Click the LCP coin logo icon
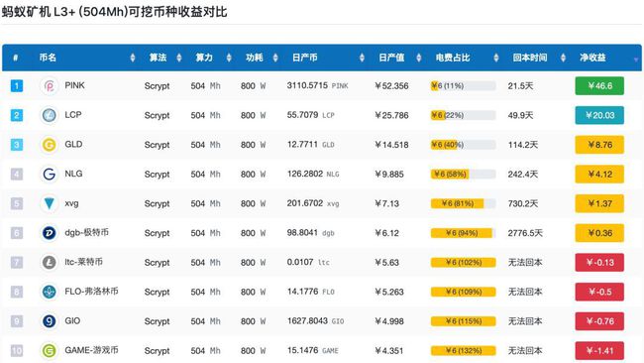This screenshot has width=644, height=363. point(50,115)
